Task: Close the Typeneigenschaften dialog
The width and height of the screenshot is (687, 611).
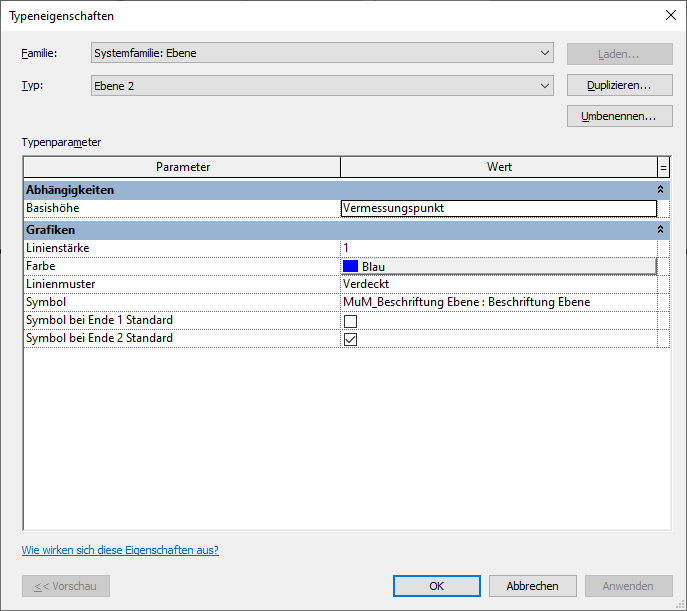Action: tap(670, 15)
